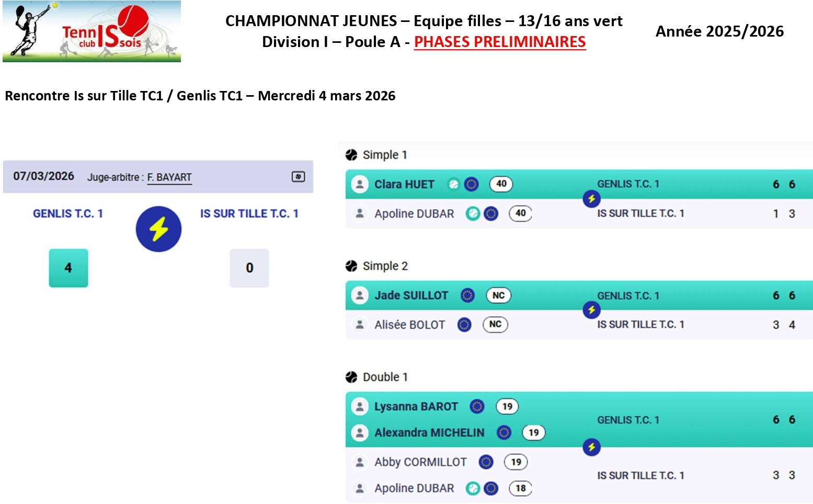Select the GENLIS T.C. 1 team name on left
The width and height of the screenshot is (813, 504).
click(x=68, y=213)
